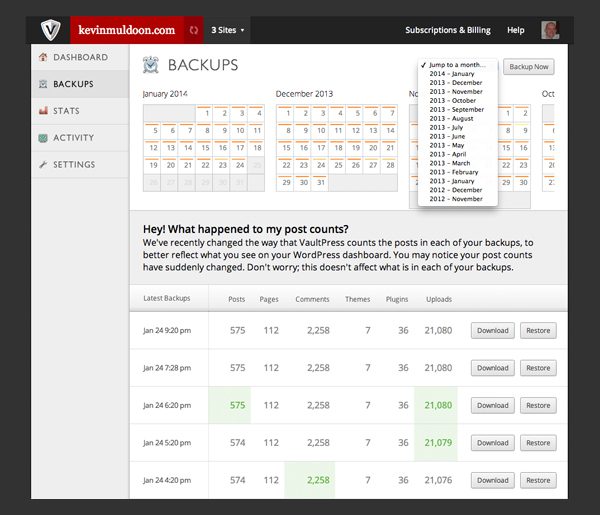600x515 pixels.
Task: Click the red sync status icon
Action: (192, 30)
